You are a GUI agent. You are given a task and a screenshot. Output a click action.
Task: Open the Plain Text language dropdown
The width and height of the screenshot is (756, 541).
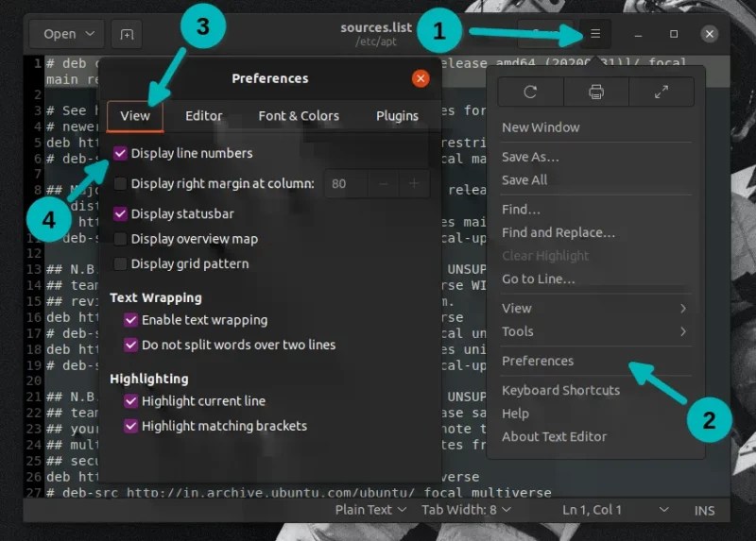[370, 510]
